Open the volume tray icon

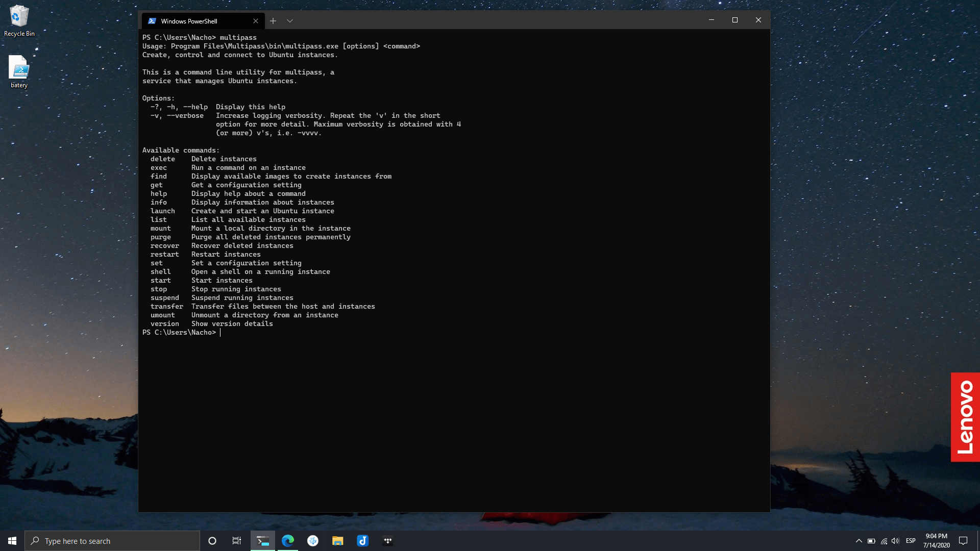895,541
